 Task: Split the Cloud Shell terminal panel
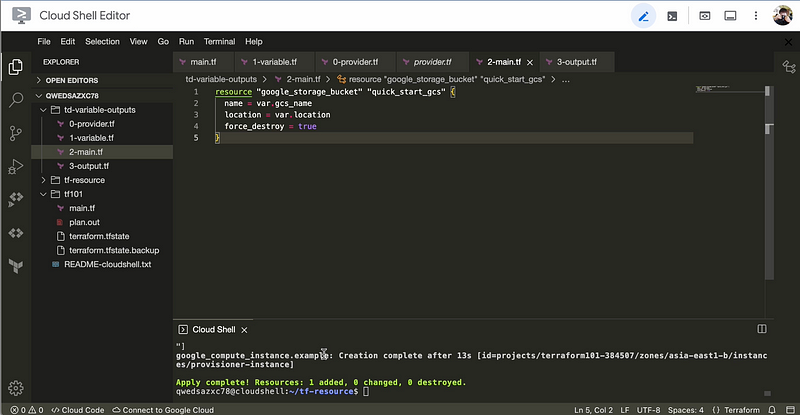(x=762, y=329)
